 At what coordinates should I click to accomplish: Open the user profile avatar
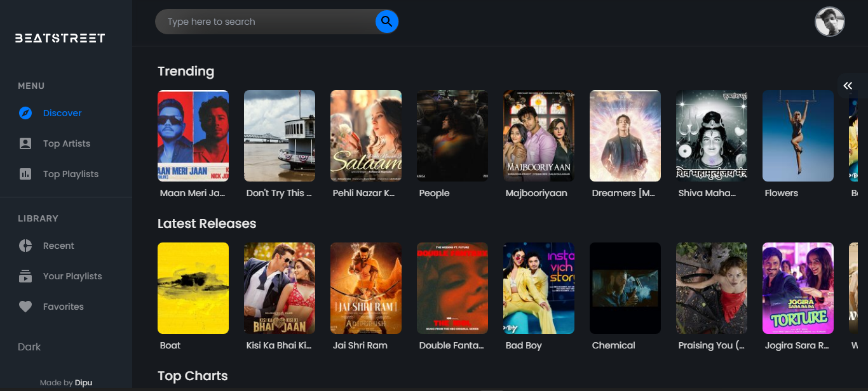pyautogui.click(x=830, y=22)
